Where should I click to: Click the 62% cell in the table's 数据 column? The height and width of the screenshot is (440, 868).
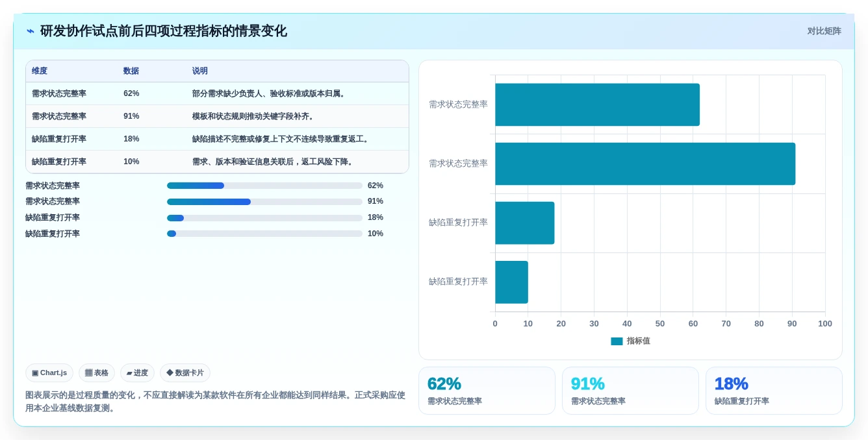tap(131, 93)
